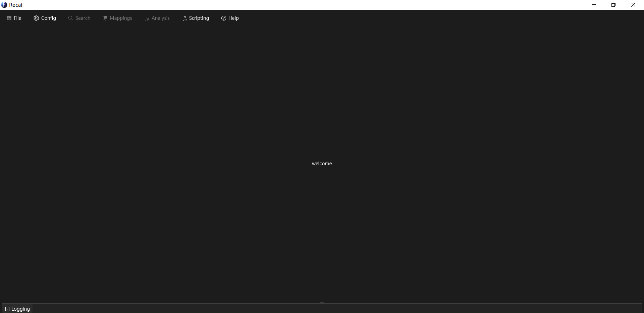Click the Help question mark icon
Screen dimensions: 644x313
click(x=224, y=18)
